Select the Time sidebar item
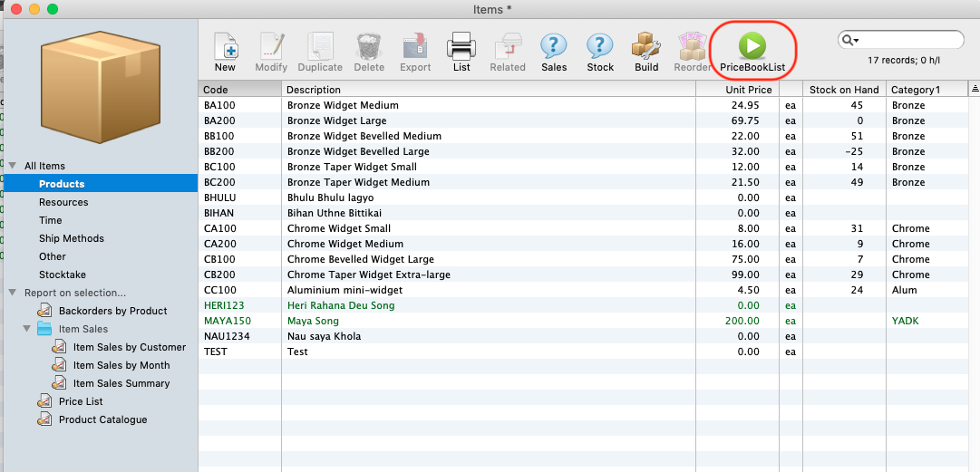 tap(101, 220)
